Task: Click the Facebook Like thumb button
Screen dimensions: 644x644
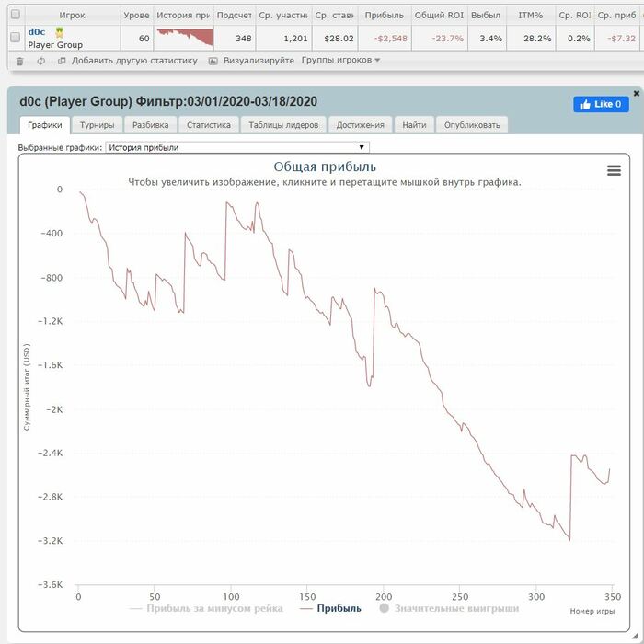Action: [601, 104]
